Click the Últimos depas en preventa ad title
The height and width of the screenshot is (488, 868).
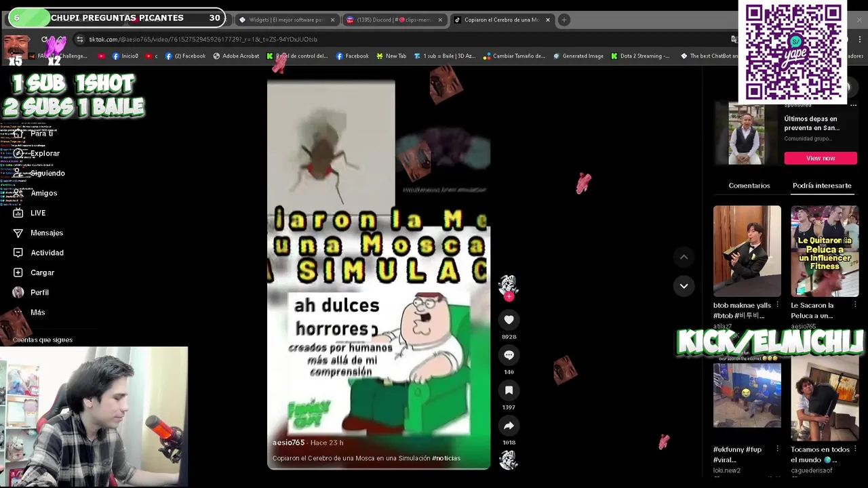[812, 123]
